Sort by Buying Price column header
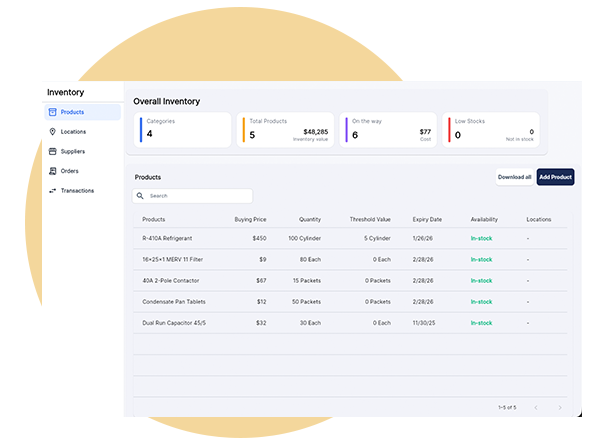This screenshot has width=600, height=446. click(249, 219)
